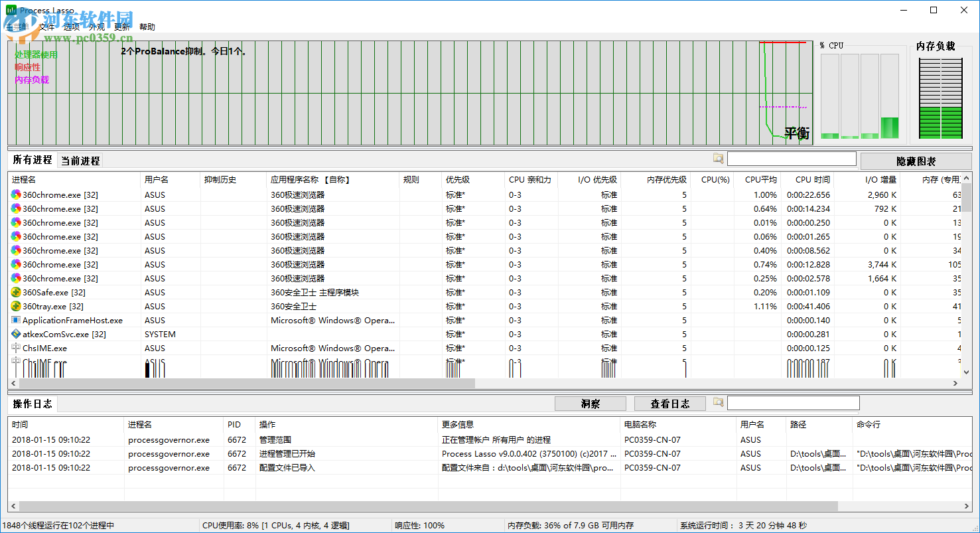Image resolution: width=980 pixels, height=533 pixels.
Task: Select the 360tray.exe process icon
Action: (x=16, y=306)
